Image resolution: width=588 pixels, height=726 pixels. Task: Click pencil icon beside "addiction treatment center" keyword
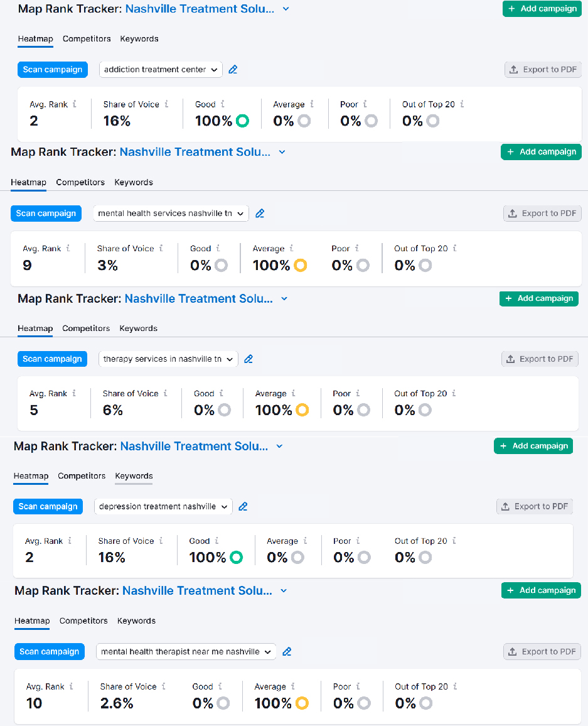click(x=233, y=70)
